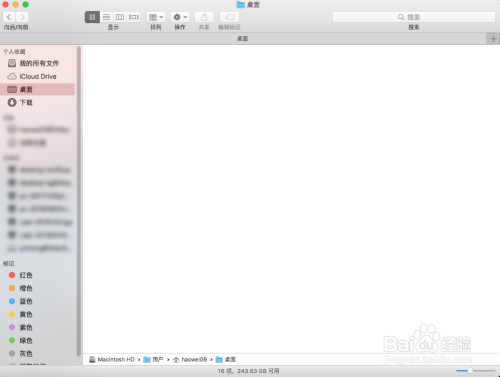
Task: Click the edit tags toolbar button
Action: point(230,17)
